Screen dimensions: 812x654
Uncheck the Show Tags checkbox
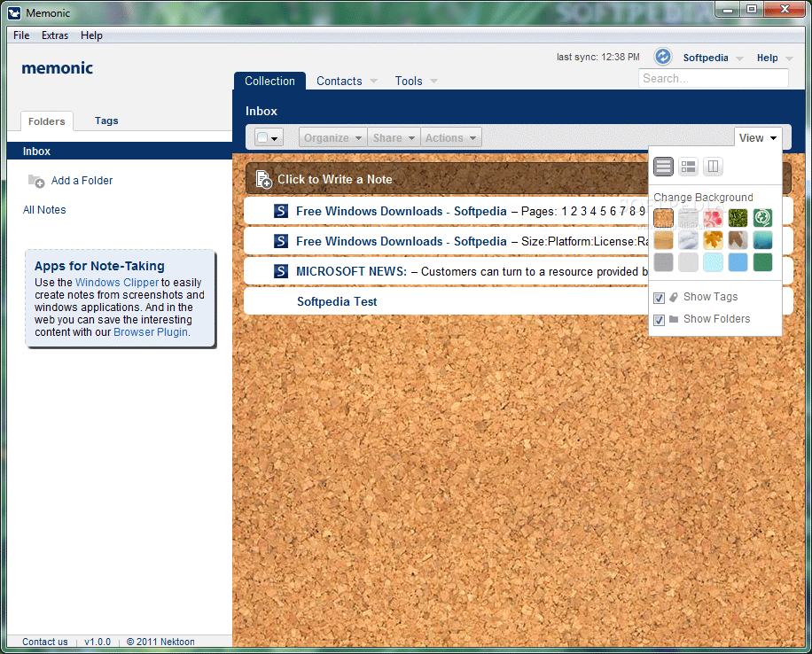coord(659,298)
